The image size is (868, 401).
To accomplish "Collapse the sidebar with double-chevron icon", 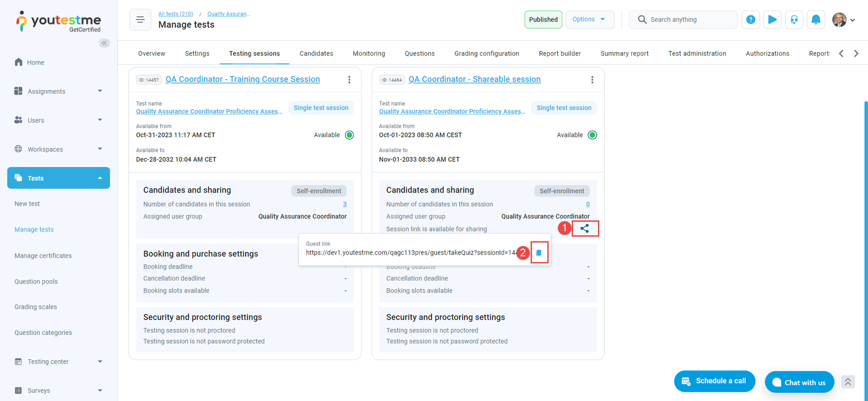I will click(x=104, y=43).
